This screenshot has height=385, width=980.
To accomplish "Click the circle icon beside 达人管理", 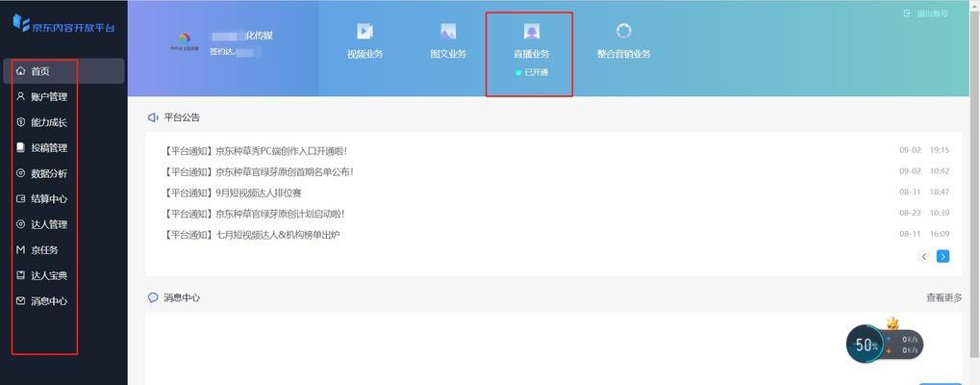I will tap(20, 224).
